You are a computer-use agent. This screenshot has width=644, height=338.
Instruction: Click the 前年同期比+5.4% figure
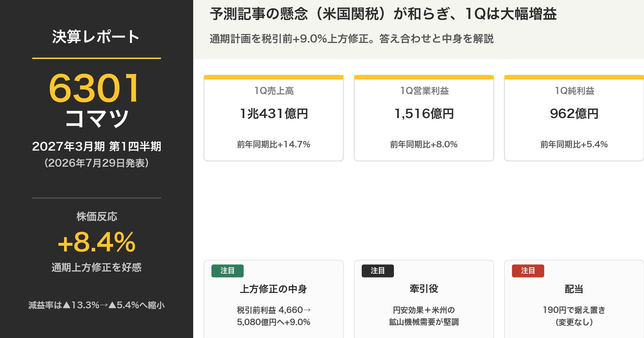pos(574,144)
